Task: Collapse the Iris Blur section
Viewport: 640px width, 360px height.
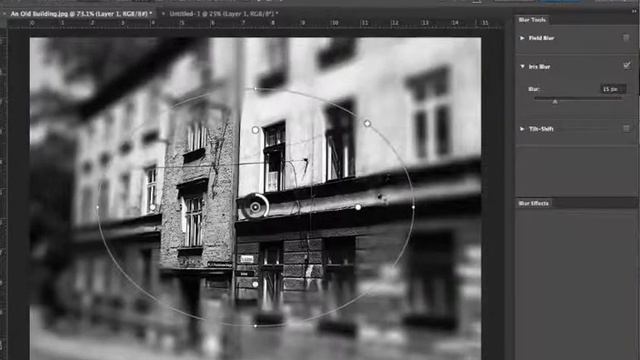Action: (x=522, y=66)
